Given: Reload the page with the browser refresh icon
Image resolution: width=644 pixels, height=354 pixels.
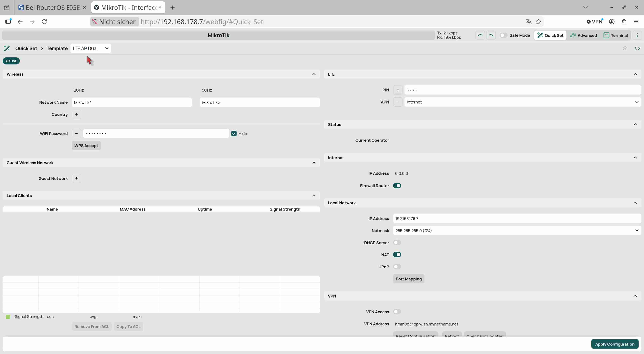Looking at the screenshot, I should coord(44,22).
